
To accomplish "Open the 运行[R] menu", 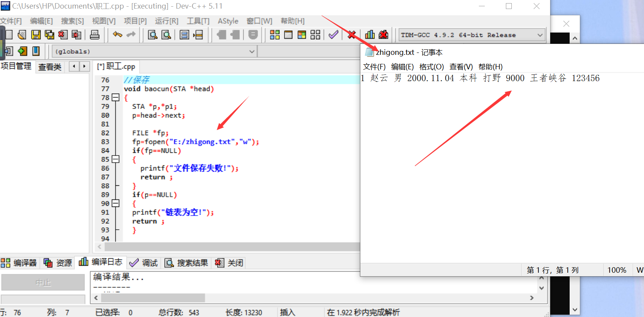I will (167, 21).
